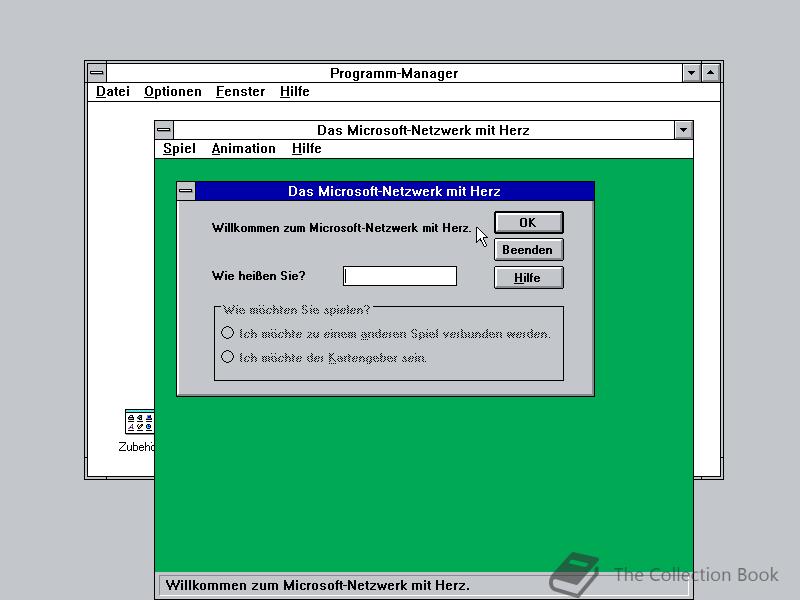Click the status bar welcome text
Viewport: 800px width, 600px height.
[x=317, y=585]
